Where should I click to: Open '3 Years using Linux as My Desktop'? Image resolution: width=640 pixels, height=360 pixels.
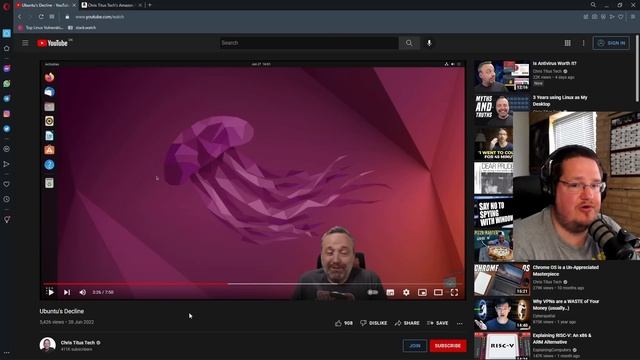point(560,101)
